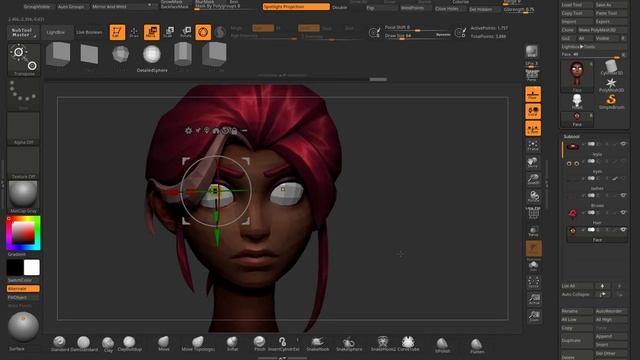
Task: Toggle the Gizmo 3D icon
Action: (x=203, y=32)
